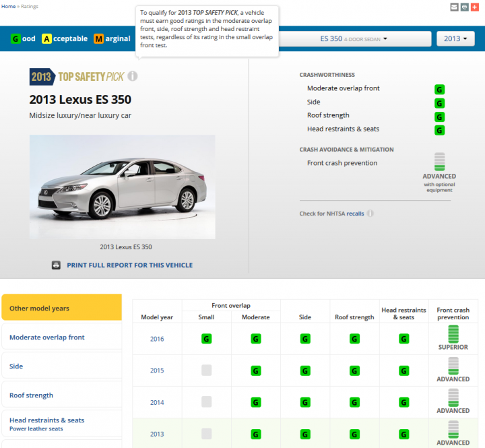
Task: Click the Side crashworthiness G rating
Action: pos(439,103)
